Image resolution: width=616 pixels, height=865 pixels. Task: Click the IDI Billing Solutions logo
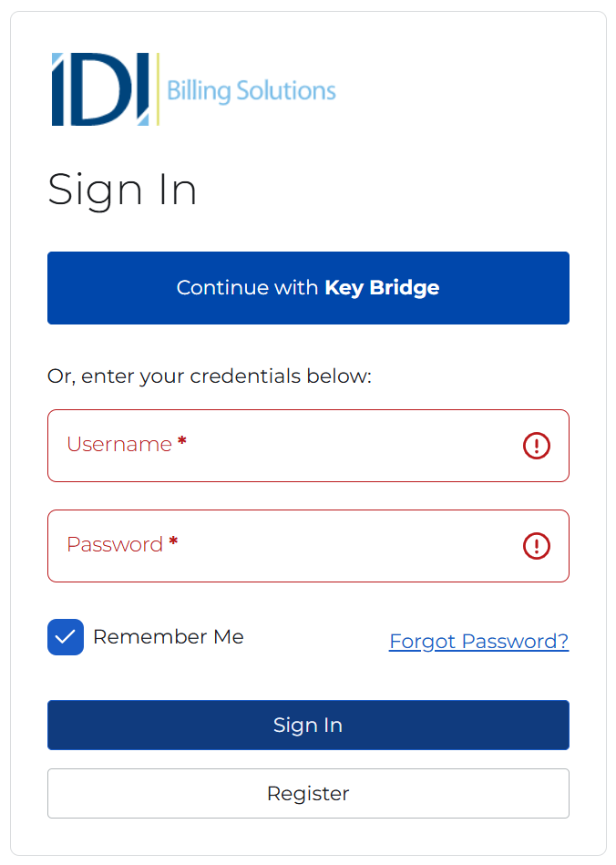[191, 88]
